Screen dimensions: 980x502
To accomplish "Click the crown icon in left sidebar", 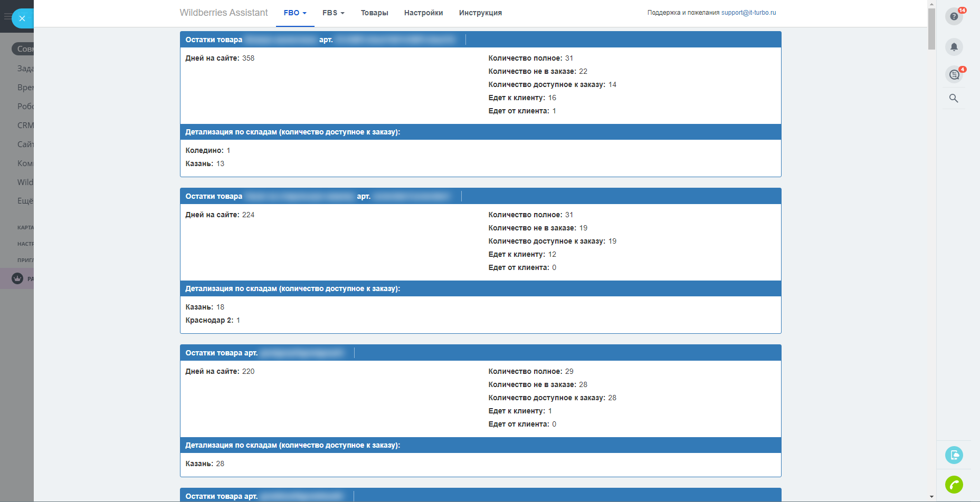I will point(17,278).
